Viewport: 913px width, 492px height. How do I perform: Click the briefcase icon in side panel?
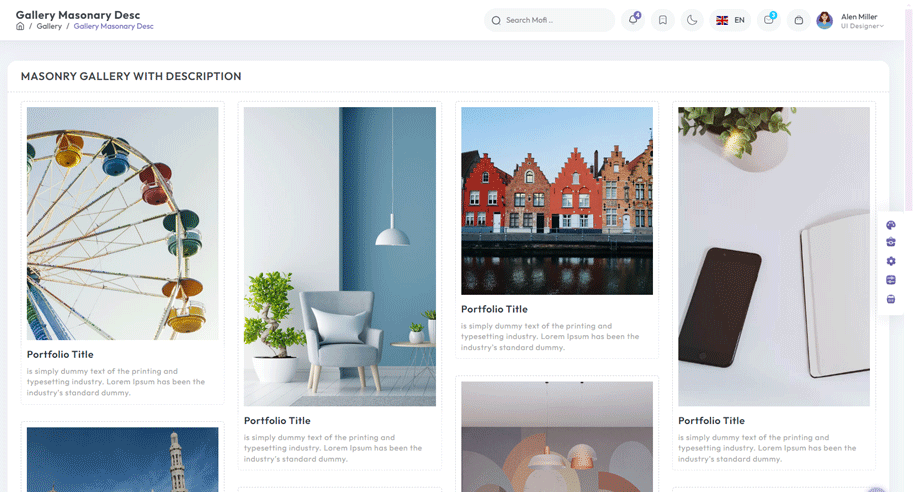891,243
